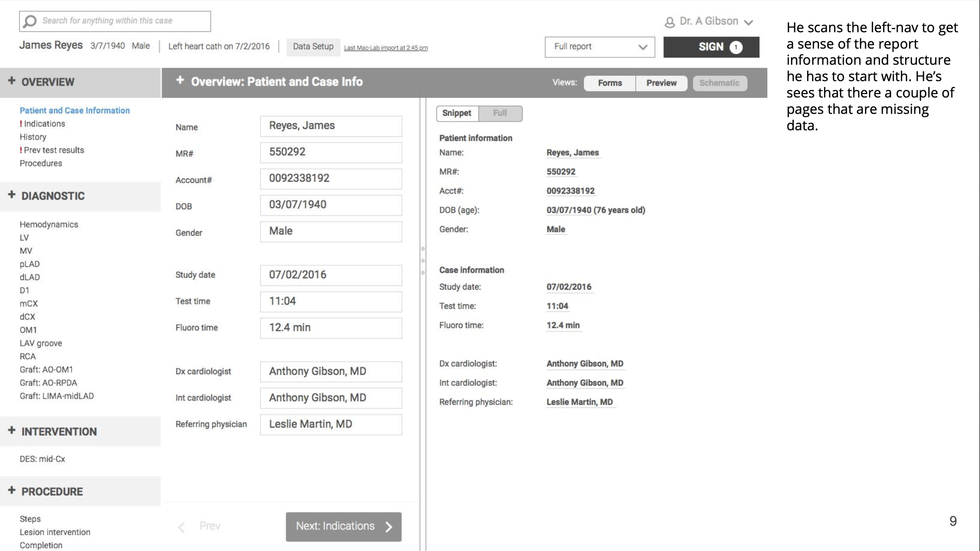Viewport: 980px width, 551px height.
Task: Open Hemodynamics in the Diagnostic list
Action: 49,225
